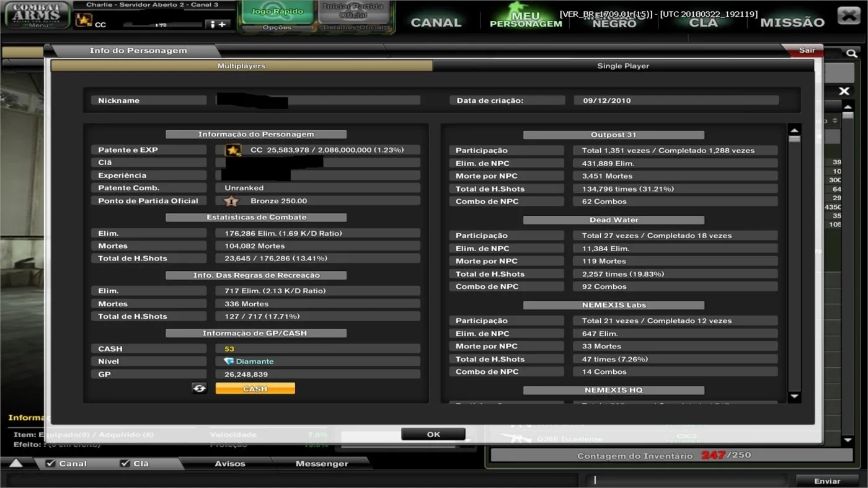Toggle the Clã chat checkbox
Viewport: 868px width, 488px height.
click(125, 463)
